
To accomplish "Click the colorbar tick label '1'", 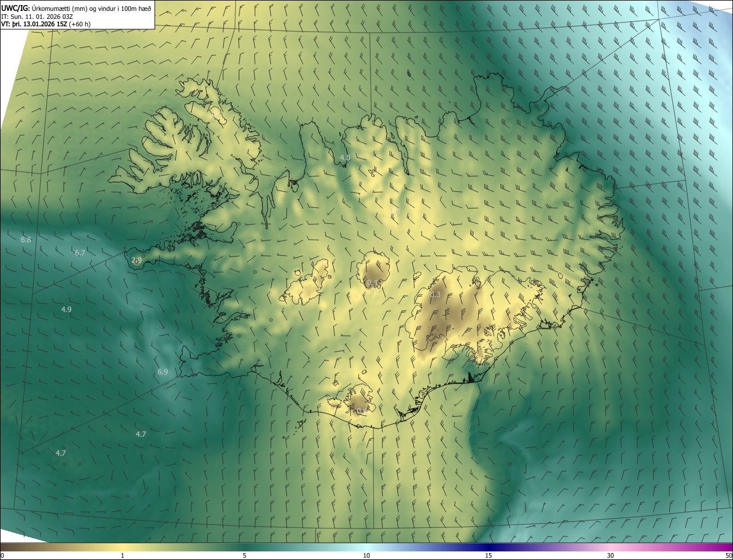I will pos(123,556).
